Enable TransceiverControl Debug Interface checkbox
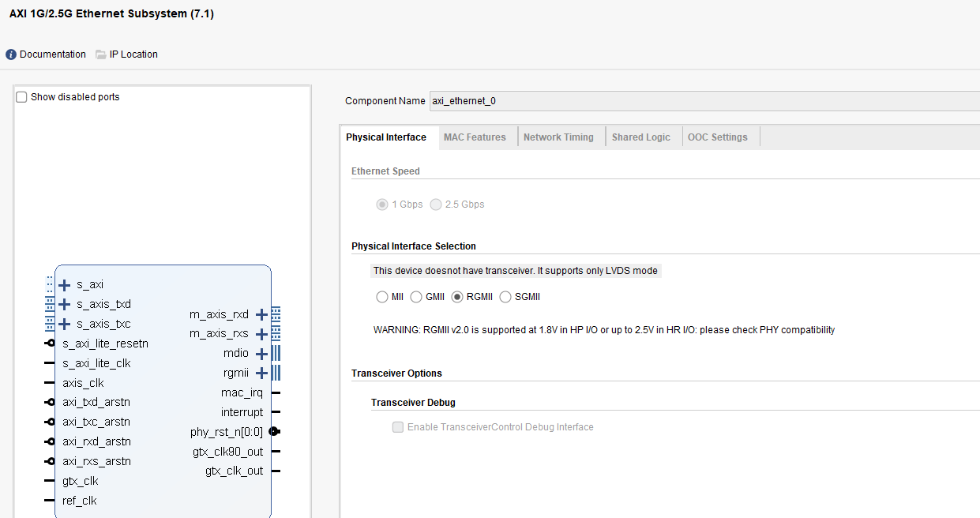Screen dimensions: 980x518 (398, 427)
